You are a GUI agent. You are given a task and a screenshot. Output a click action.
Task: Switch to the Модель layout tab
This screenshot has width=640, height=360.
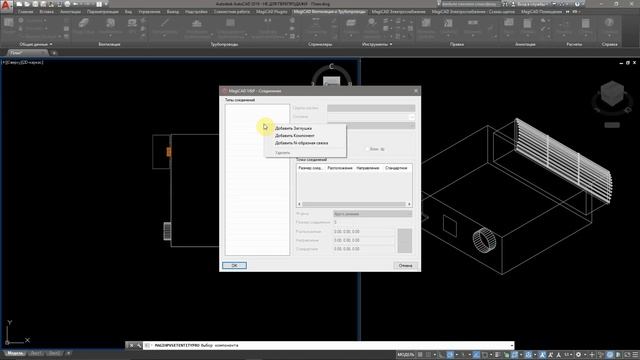click(15, 353)
